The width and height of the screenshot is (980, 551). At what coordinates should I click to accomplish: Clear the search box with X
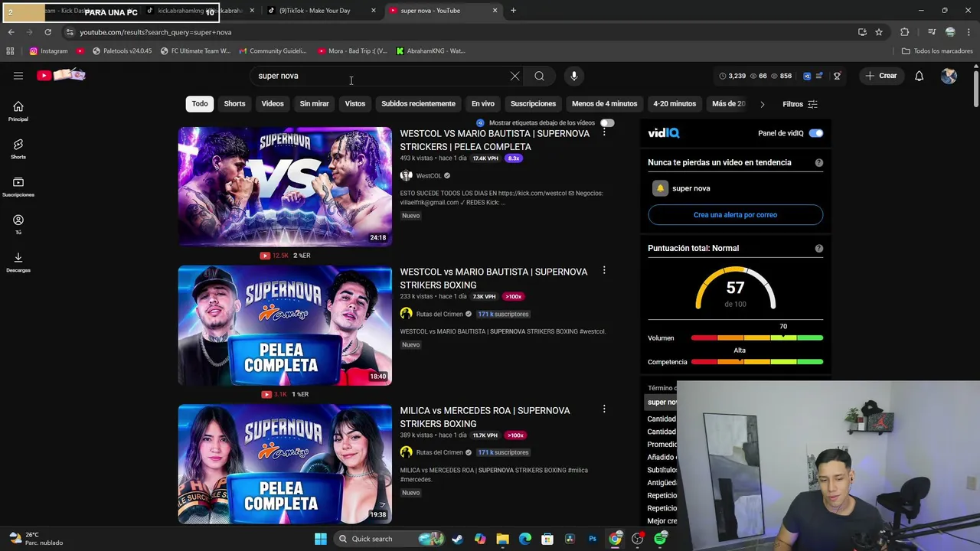[514, 76]
